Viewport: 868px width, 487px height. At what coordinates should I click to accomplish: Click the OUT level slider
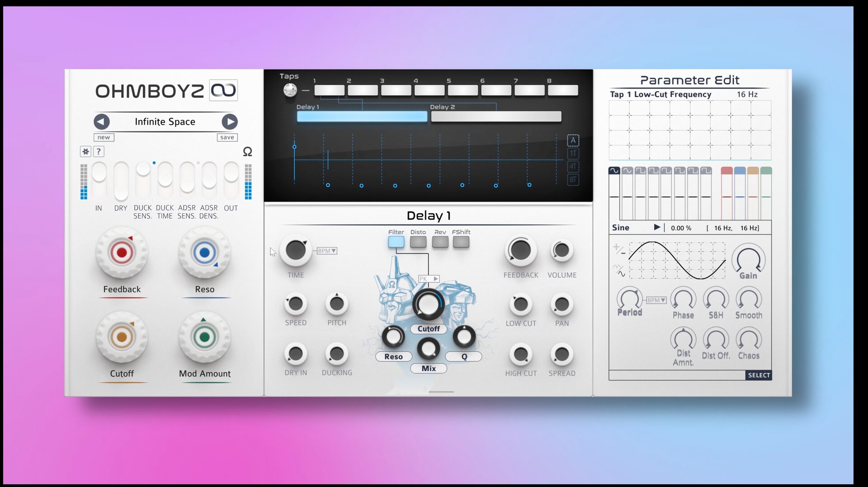231,181
